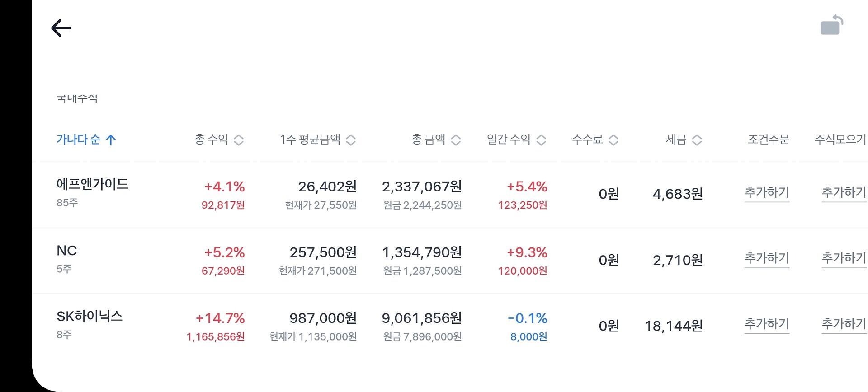The width and height of the screenshot is (868, 392).
Task: Toggle sort arrows next to 1주 평균금액
Action: point(351,140)
